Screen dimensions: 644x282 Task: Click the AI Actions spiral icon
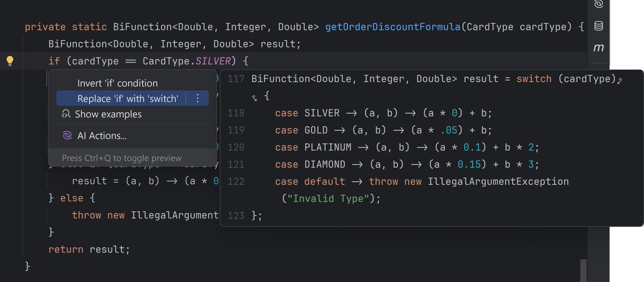pyautogui.click(x=67, y=136)
